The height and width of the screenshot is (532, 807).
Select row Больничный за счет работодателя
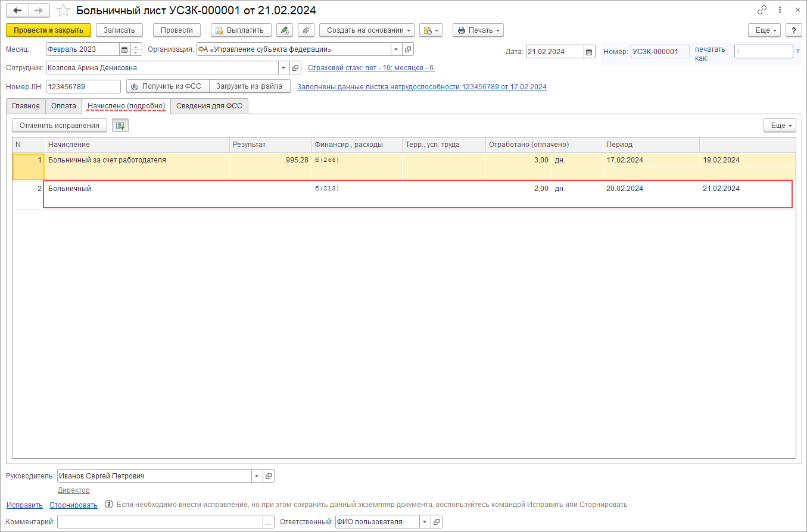click(x=404, y=166)
